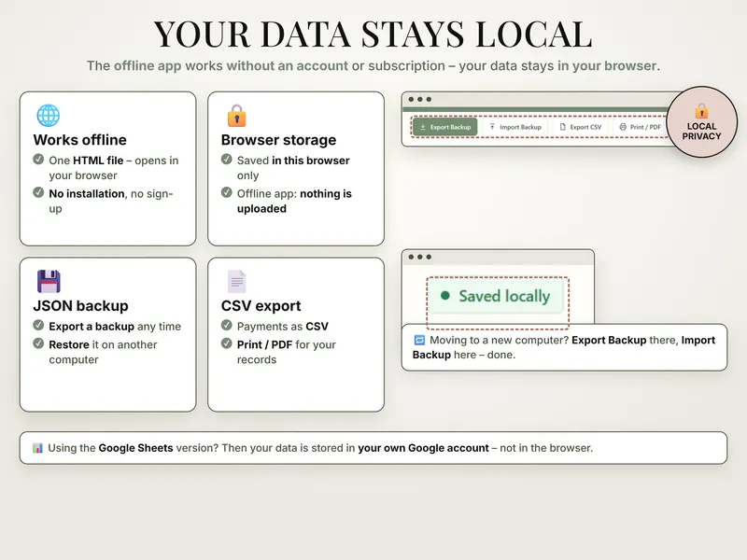This screenshot has width=747, height=560.
Task: Click the download arrow icon in Export Backup
Action: pos(423,127)
